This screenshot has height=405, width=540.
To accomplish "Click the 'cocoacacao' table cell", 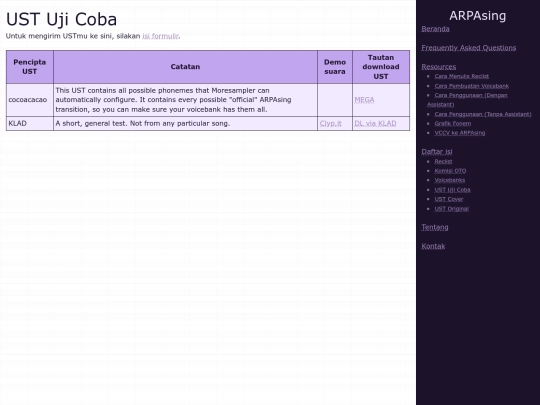I will pos(30,100).
